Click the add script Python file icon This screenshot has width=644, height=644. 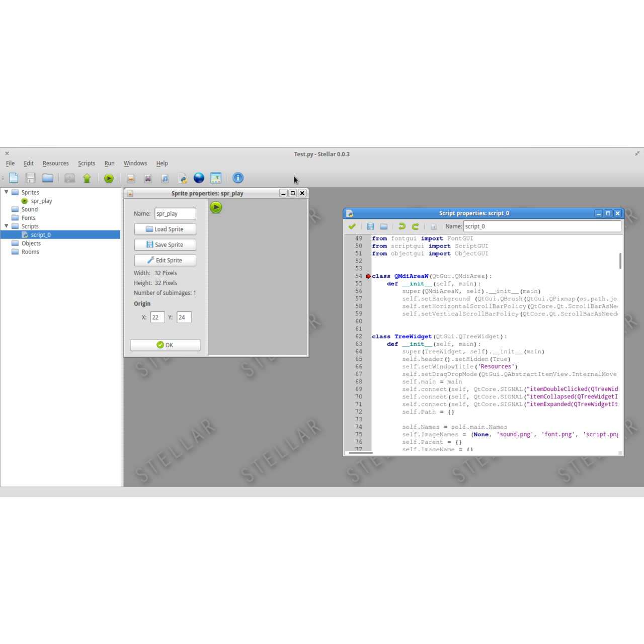pyautogui.click(x=182, y=178)
